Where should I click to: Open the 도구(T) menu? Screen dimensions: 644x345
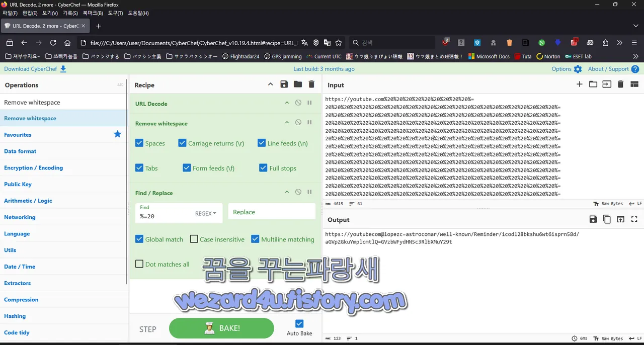(x=115, y=13)
